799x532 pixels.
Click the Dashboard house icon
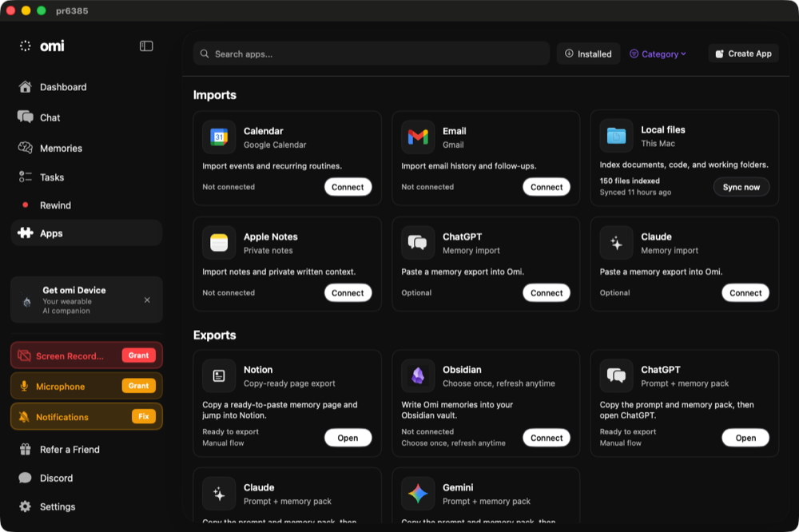pos(25,87)
